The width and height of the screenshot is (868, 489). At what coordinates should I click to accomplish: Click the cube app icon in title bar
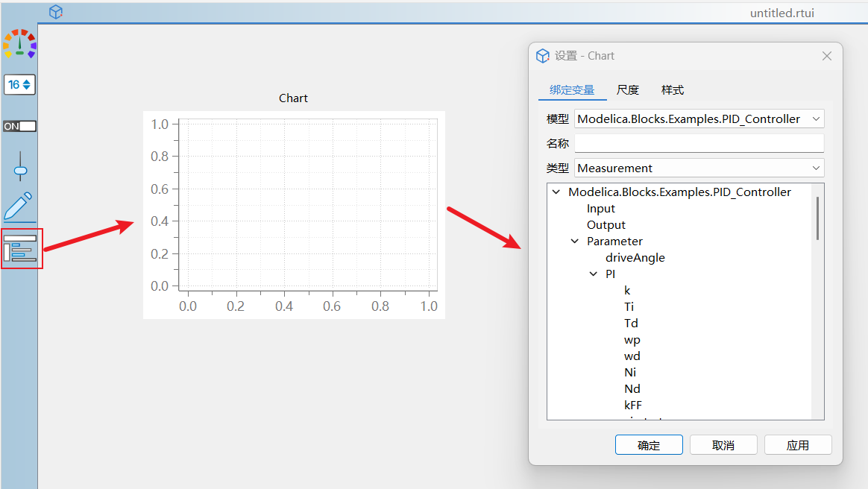click(56, 12)
